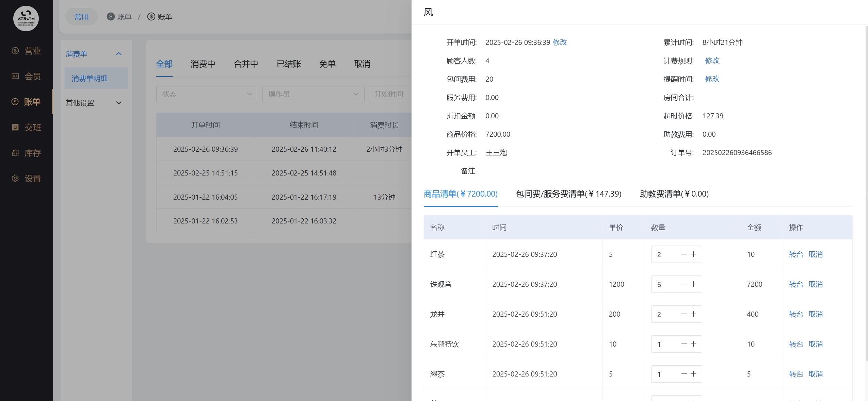
Task: Switch to 助教费清单 tab
Action: click(x=674, y=194)
